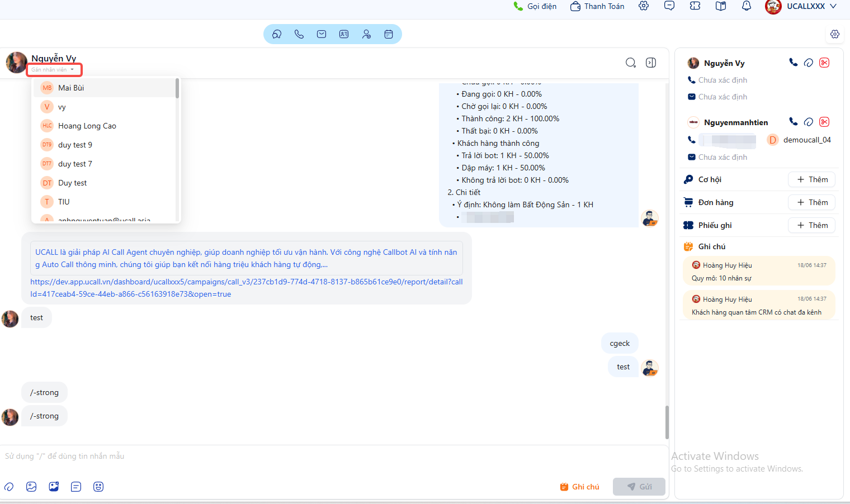Screen dimensions: 850x504
Task: Add a new Đơn hàng with Thêm
Action: coord(812,202)
